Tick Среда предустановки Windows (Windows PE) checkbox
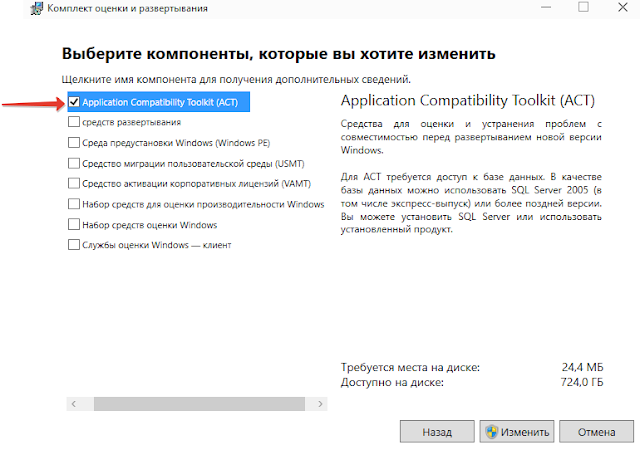This screenshot has width=640, height=450. pyautogui.click(x=74, y=143)
